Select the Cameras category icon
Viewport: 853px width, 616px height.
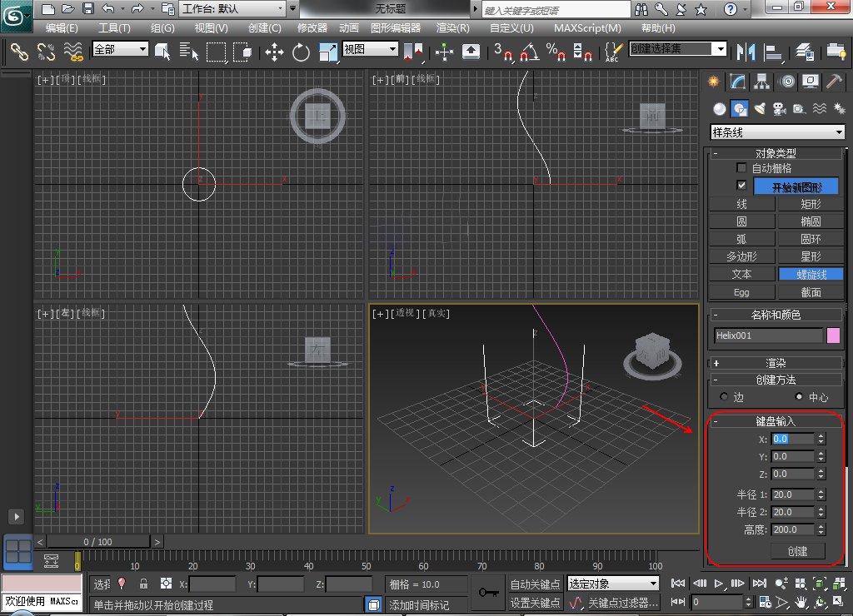[779, 108]
